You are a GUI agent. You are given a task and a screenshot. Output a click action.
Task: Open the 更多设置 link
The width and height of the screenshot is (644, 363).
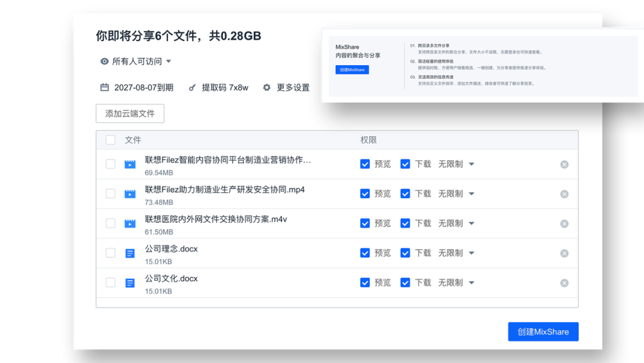click(x=293, y=88)
